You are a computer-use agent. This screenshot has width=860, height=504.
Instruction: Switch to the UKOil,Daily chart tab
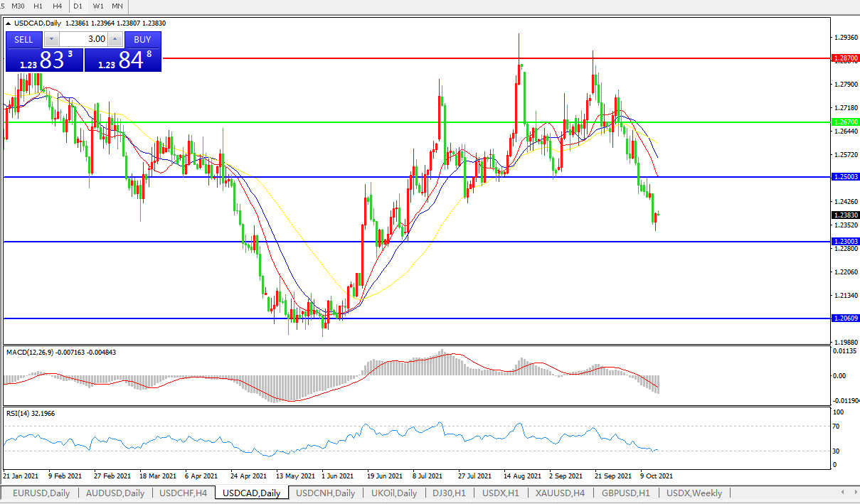[x=394, y=493]
